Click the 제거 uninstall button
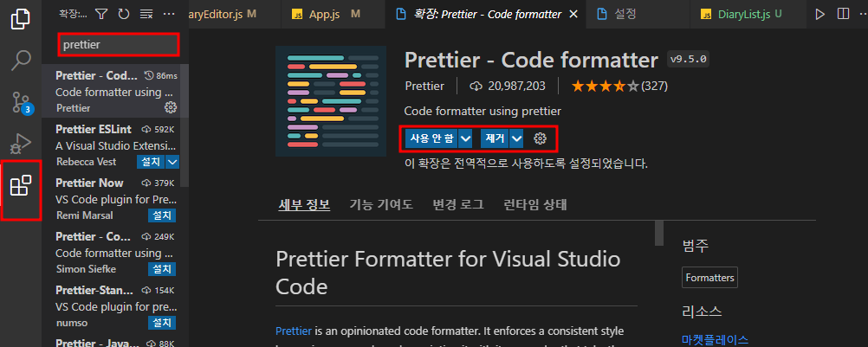The image size is (868, 347). [x=495, y=138]
